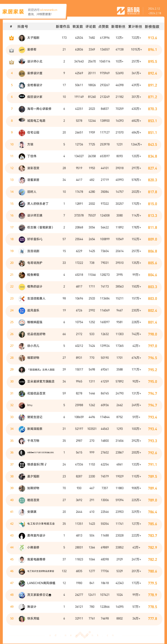Click the 住宅公园 red avatar icon

coord(22,132)
